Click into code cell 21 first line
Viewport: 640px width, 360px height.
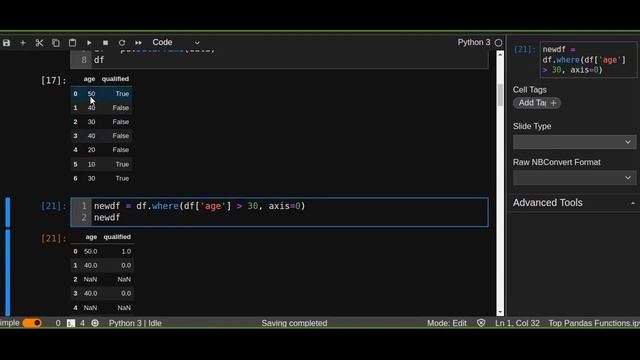[x=199, y=206]
